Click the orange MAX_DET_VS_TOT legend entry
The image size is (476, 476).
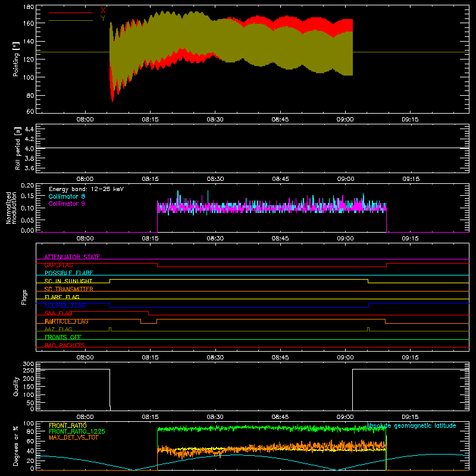click(x=74, y=437)
